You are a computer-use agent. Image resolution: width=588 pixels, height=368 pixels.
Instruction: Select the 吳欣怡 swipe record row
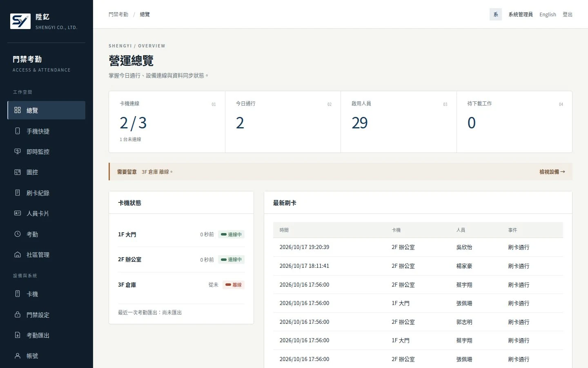coord(418,247)
